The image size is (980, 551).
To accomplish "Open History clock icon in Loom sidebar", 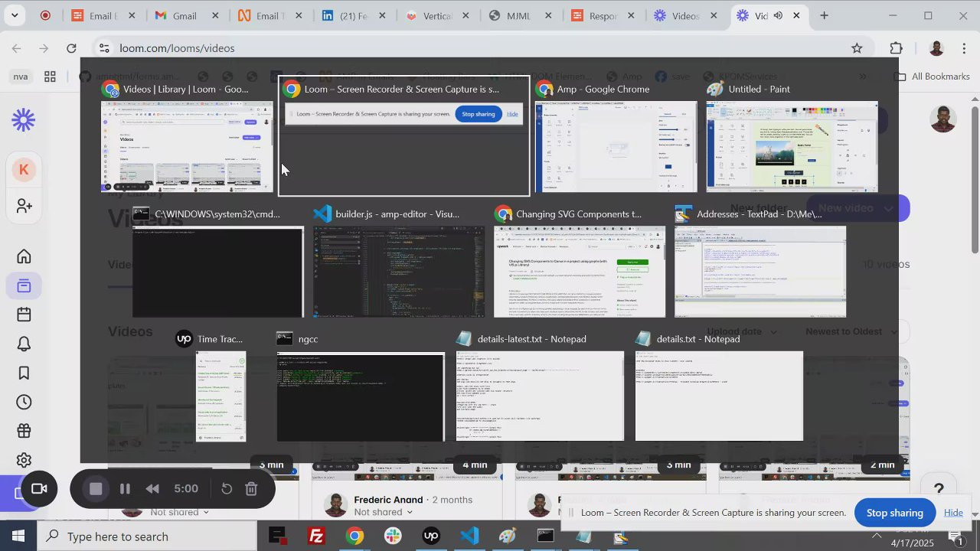I will coord(24,402).
